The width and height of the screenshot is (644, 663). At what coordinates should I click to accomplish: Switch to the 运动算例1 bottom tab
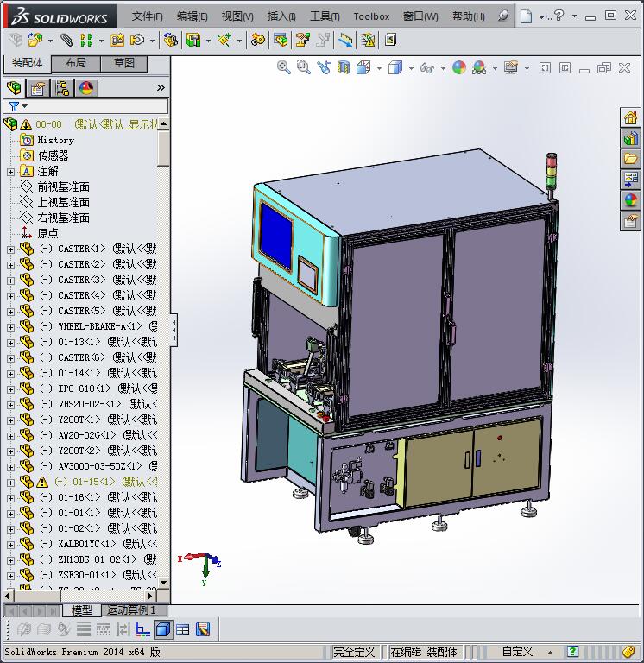135,610
